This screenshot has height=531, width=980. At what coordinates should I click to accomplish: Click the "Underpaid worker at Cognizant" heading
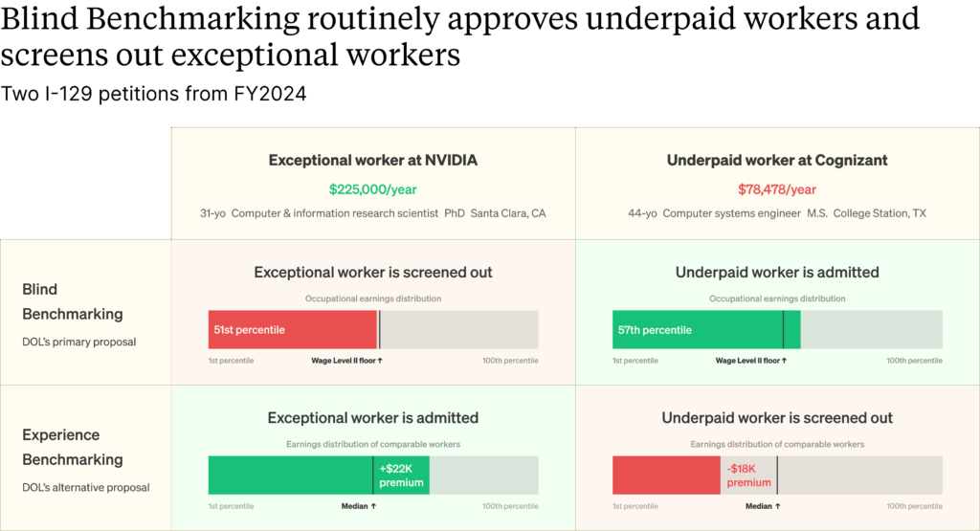coord(776,161)
